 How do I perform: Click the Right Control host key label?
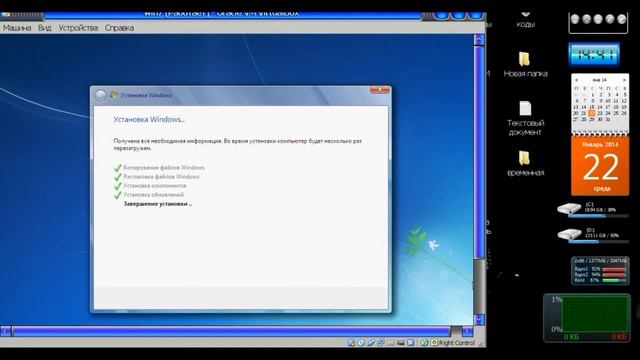tap(457, 343)
